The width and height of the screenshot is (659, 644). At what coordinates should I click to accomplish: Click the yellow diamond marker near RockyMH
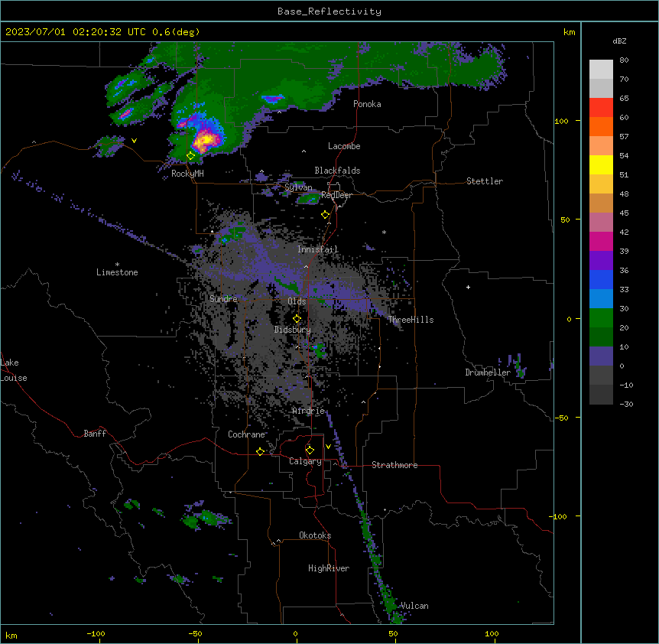(x=191, y=156)
